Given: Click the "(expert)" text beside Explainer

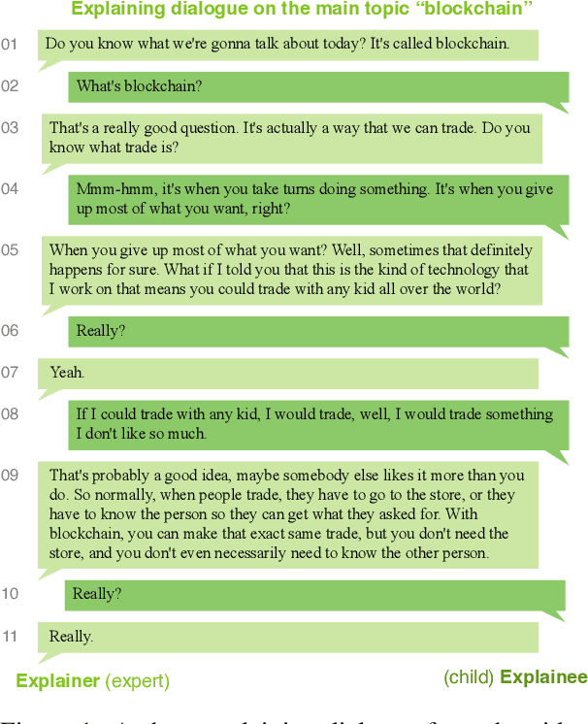Looking at the screenshot, I should [137, 681].
